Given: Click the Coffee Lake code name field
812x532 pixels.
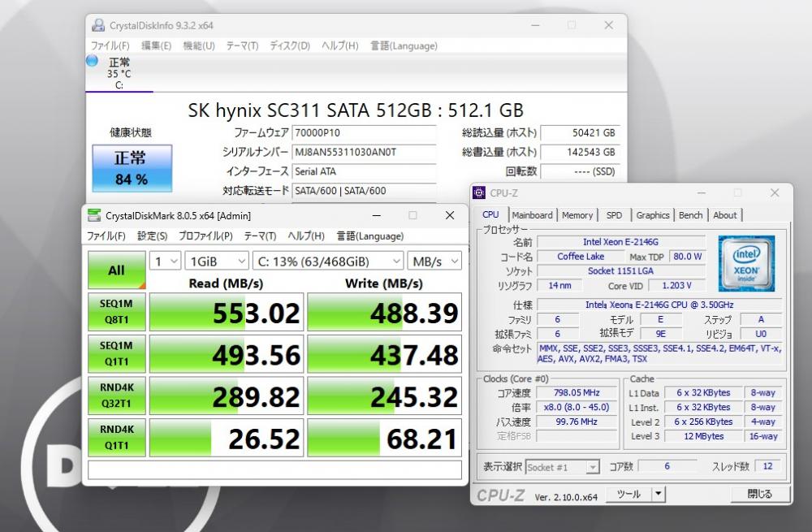Looking at the screenshot, I should click(x=581, y=257).
